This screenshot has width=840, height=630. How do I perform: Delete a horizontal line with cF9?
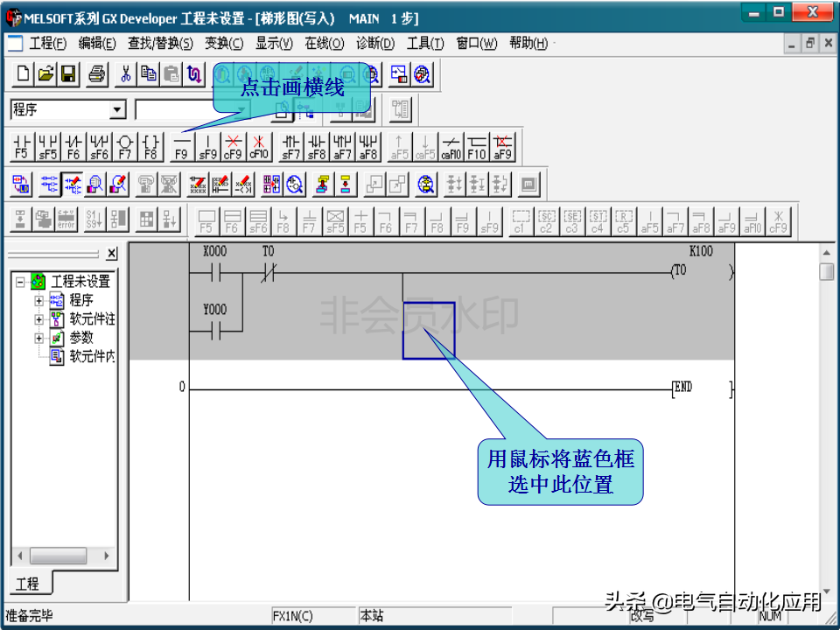tap(233, 147)
